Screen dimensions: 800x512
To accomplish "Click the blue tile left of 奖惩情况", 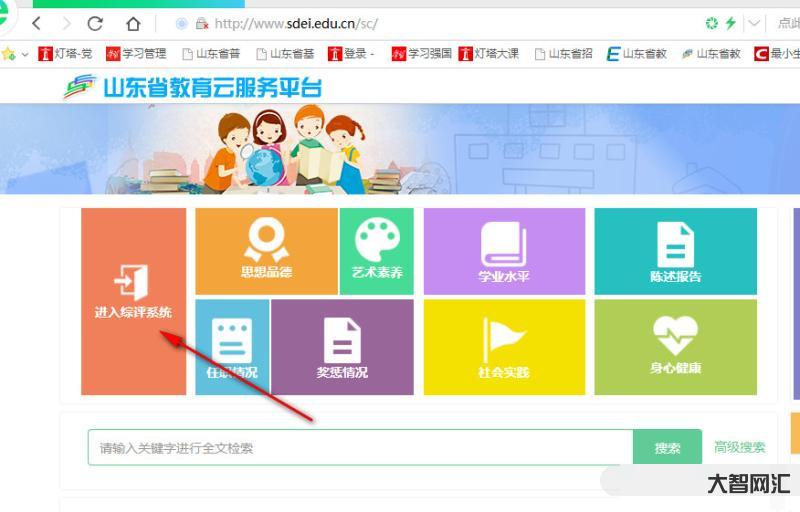I will 232,347.
